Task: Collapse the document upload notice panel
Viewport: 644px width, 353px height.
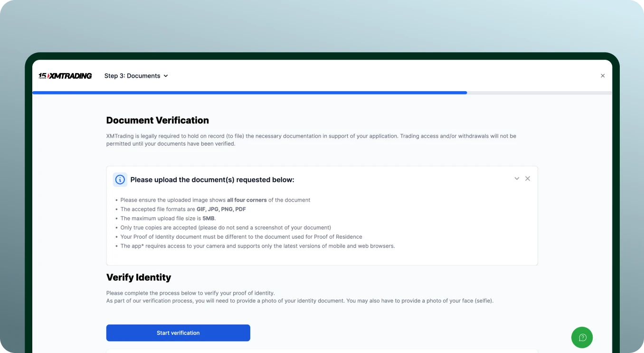Action: coord(517,178)
